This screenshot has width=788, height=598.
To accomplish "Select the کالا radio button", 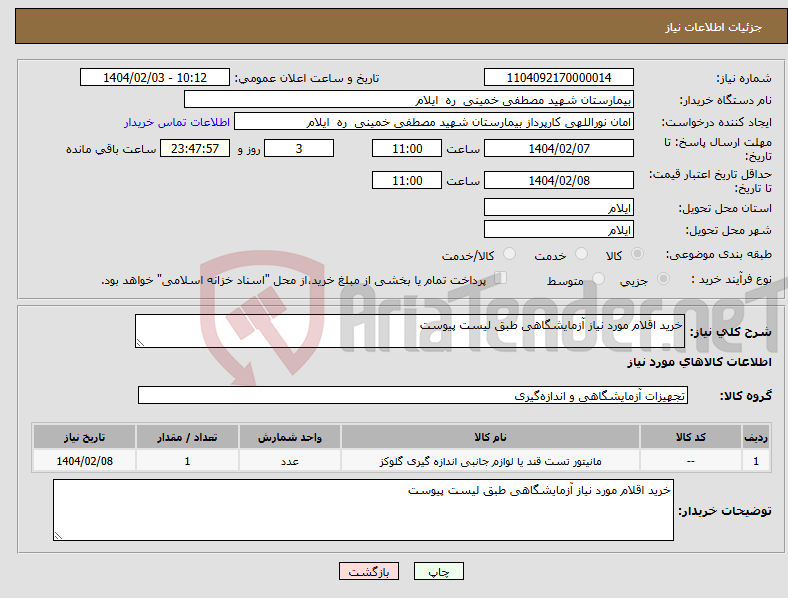I will 637,254.
